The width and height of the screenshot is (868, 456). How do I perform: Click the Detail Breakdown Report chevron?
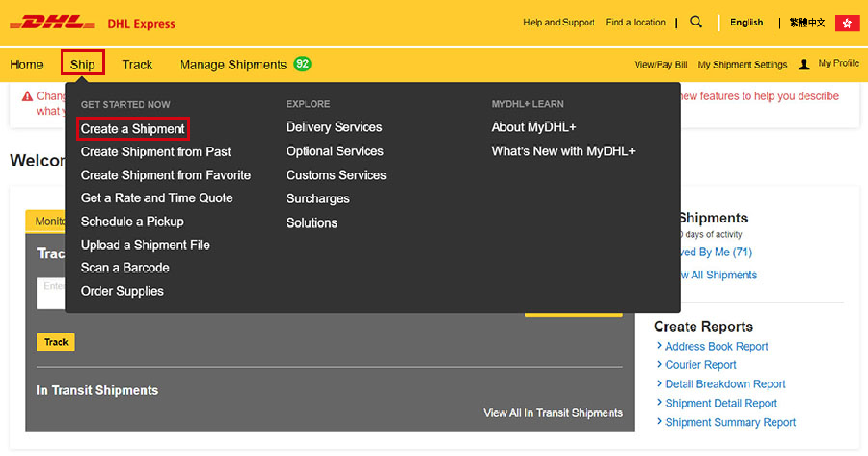(x=659, y=383)
